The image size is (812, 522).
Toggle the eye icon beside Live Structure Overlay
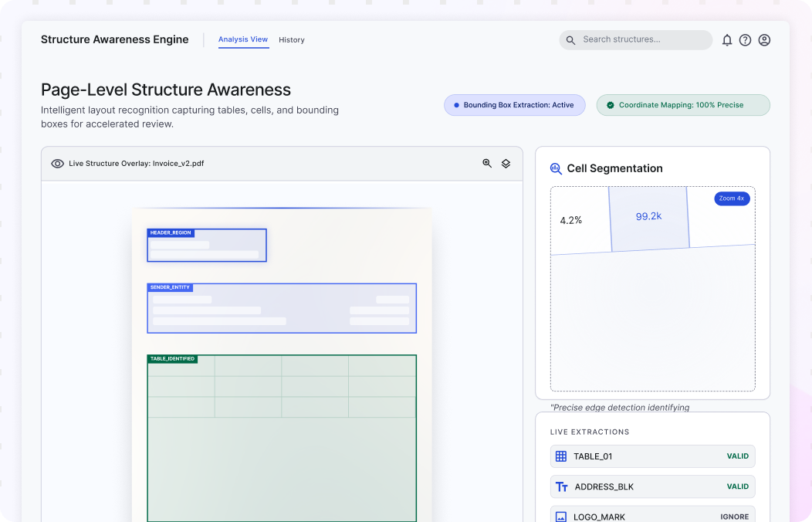pos(57,164)
